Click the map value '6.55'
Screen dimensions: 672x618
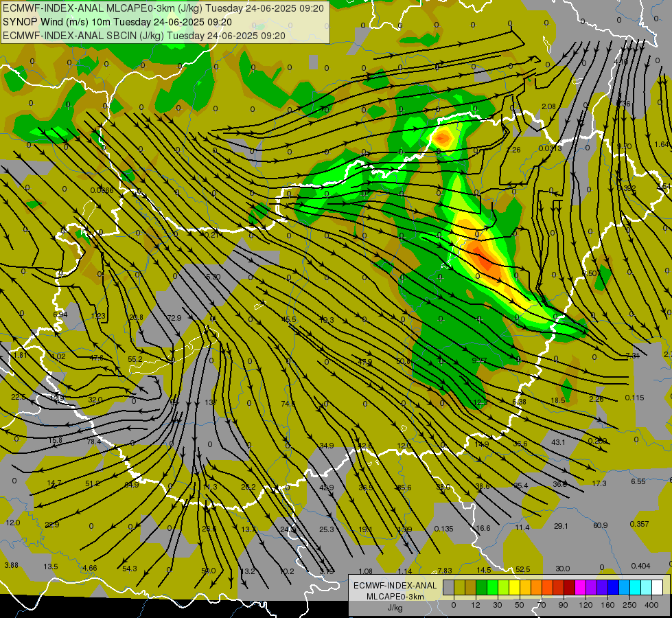[638, 481]
